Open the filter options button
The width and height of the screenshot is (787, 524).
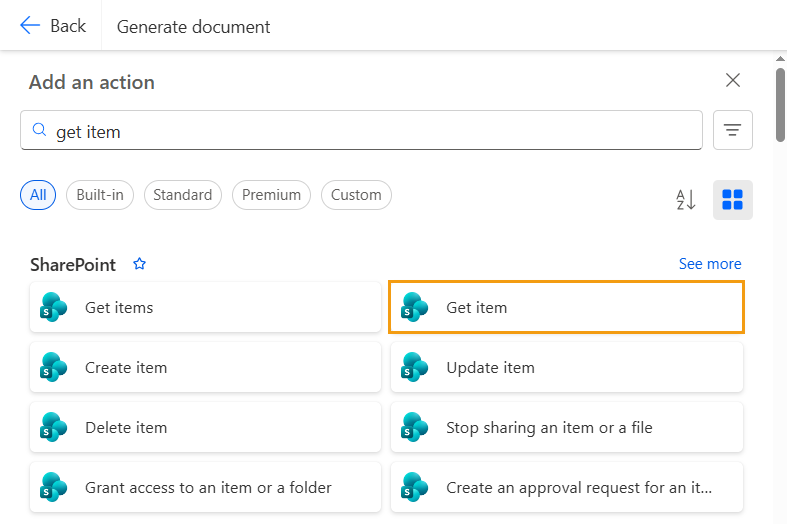point(733,130)
